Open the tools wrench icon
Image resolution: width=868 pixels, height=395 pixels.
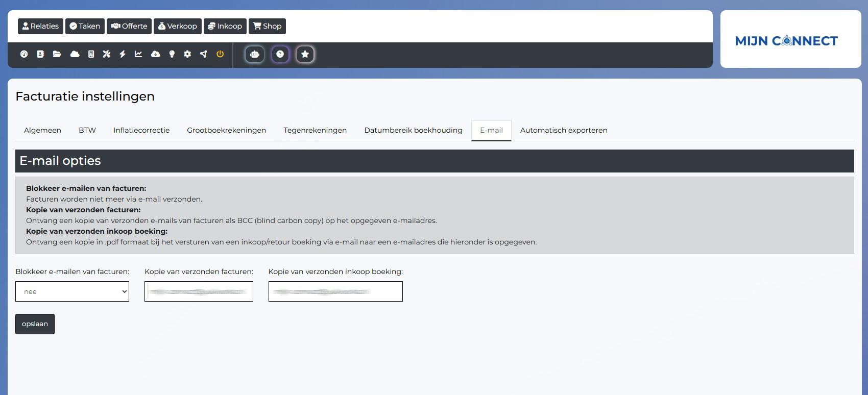(x=107, y=54)
